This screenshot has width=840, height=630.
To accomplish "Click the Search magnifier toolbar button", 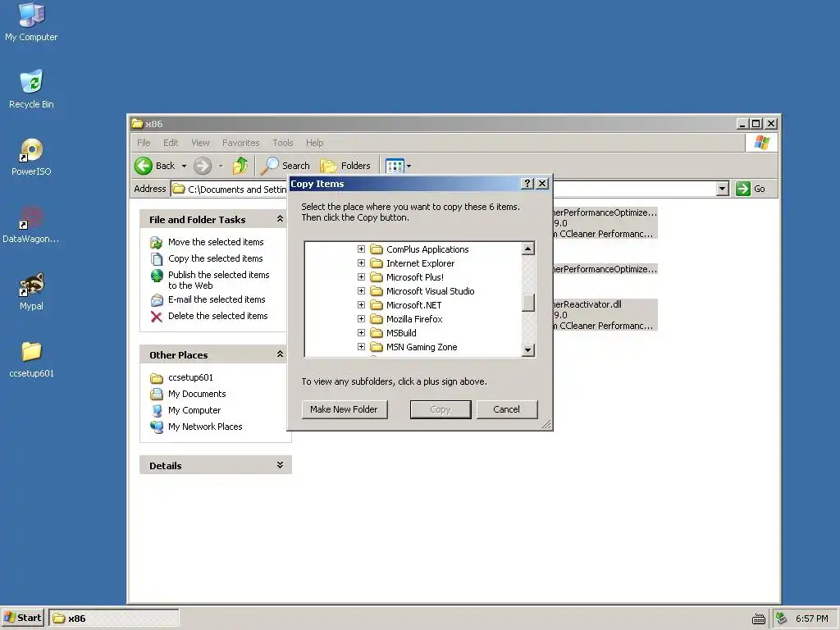I will tap(285, 166).
